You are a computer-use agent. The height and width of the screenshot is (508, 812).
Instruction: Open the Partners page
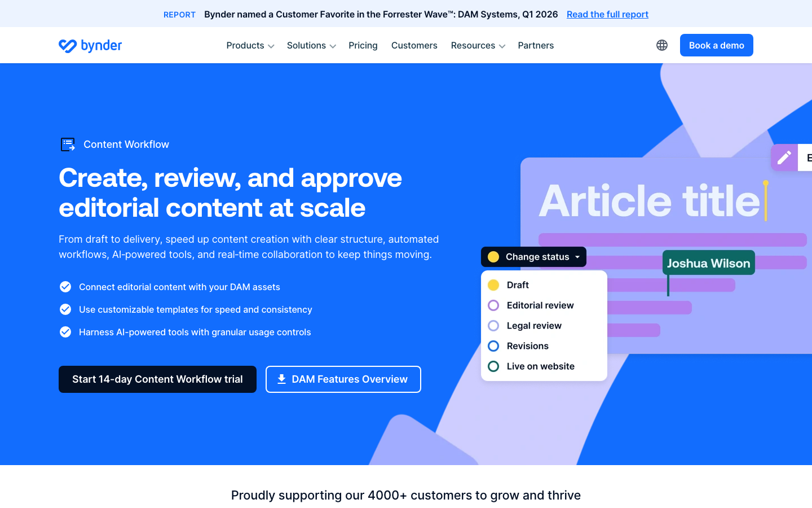click(536, 45)
